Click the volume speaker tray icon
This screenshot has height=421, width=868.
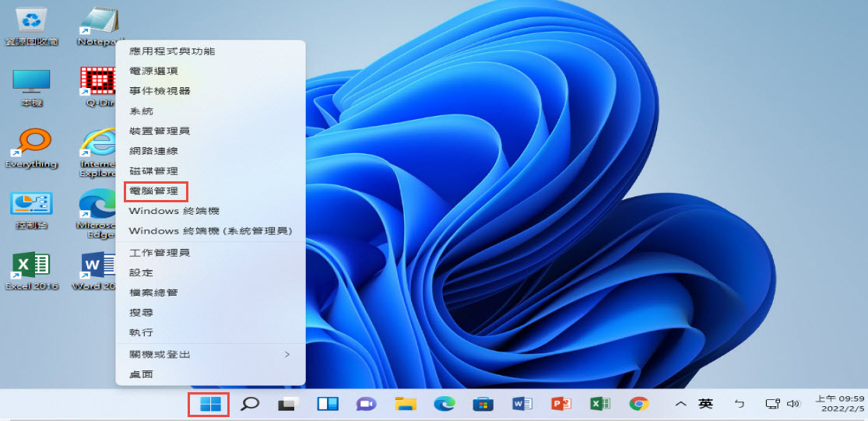point(793,404)
